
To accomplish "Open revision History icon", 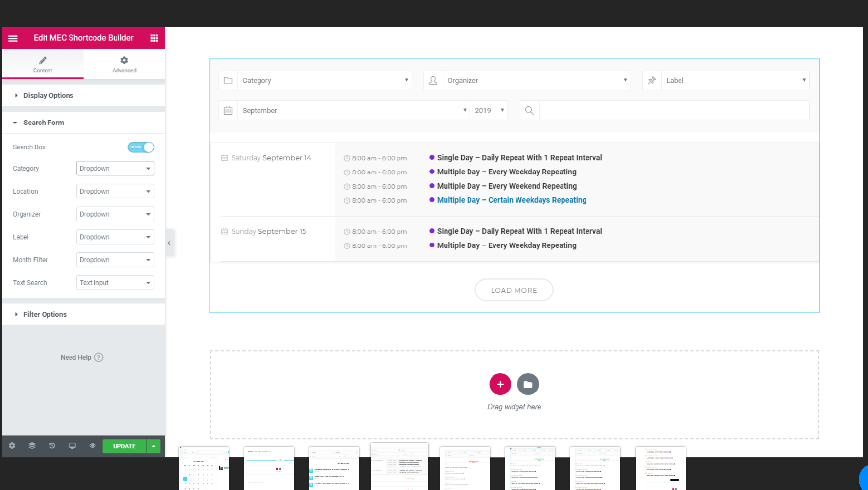I will (52, 446).
